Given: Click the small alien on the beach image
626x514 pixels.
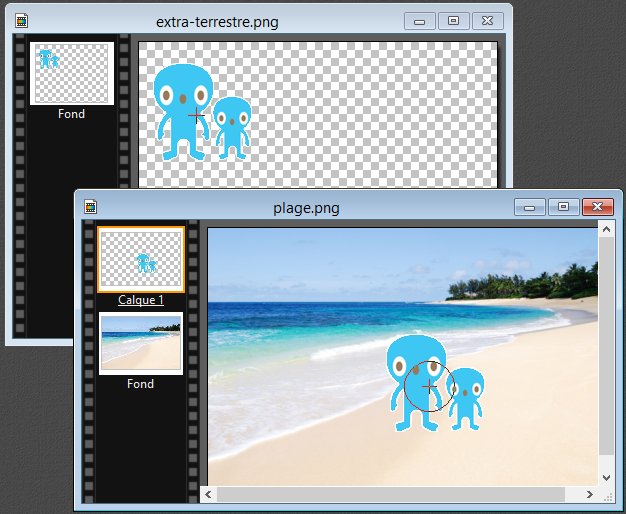Looking at the screenshot, I should (466, 397).
